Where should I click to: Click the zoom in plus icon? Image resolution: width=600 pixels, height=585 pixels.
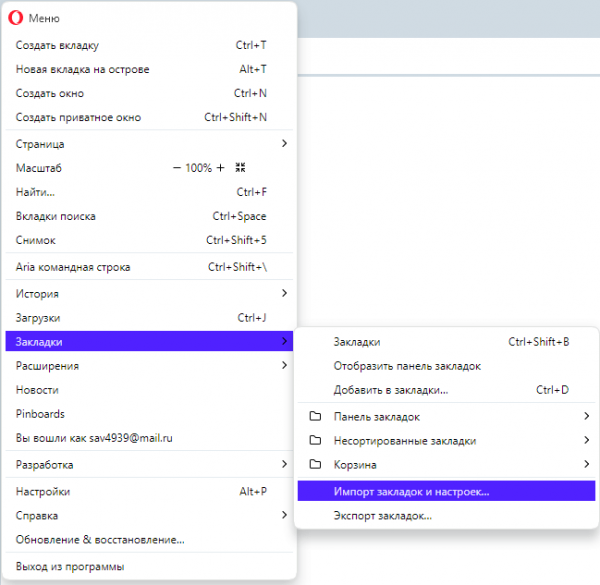[x=220, y=168]
